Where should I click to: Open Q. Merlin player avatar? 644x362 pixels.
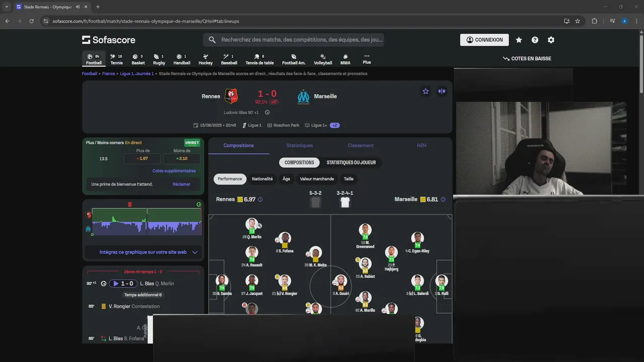tap(252, 224)
